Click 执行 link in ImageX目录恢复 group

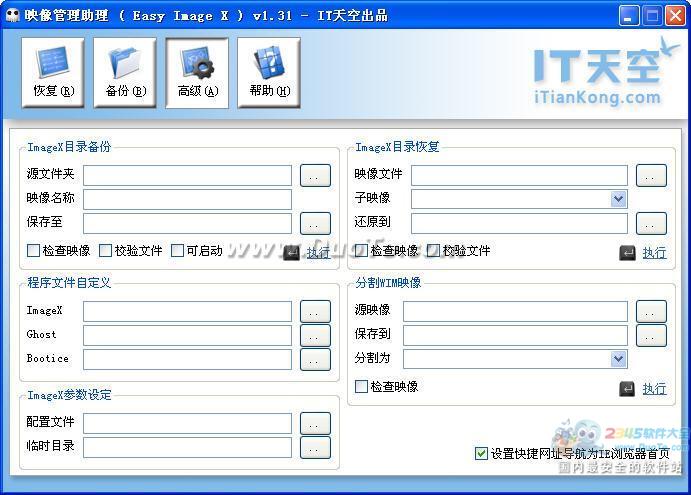[x=654, y=253]
